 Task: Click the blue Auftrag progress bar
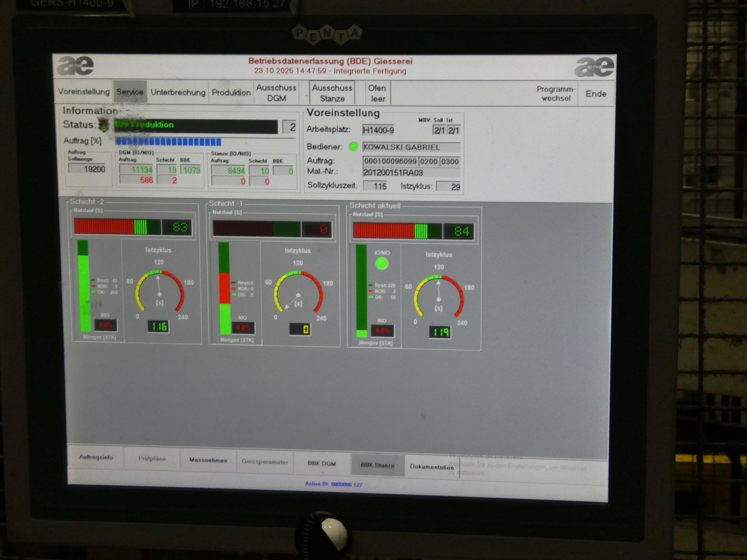(168, 142)
